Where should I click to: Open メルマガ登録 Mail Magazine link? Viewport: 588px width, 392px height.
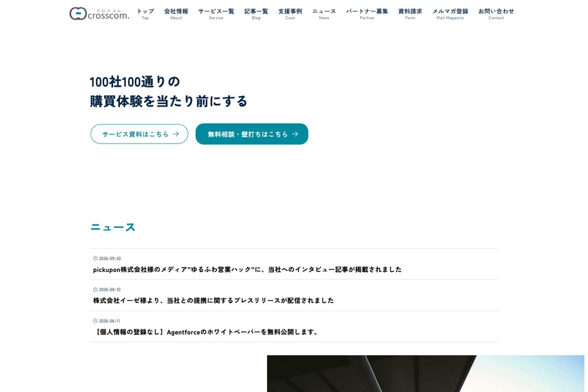coord(450,14)
